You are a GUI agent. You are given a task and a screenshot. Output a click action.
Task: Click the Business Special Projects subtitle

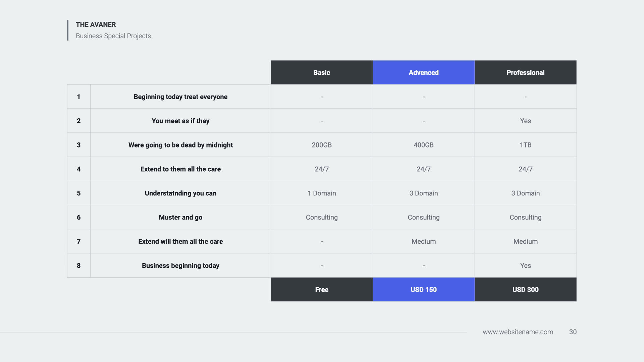[x=113, y=36]
